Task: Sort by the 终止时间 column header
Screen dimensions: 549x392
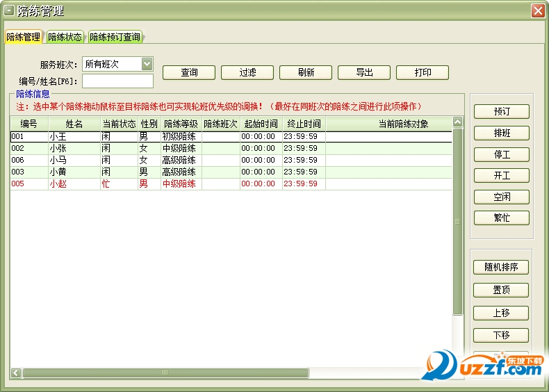Action: (x=304, y=124)
